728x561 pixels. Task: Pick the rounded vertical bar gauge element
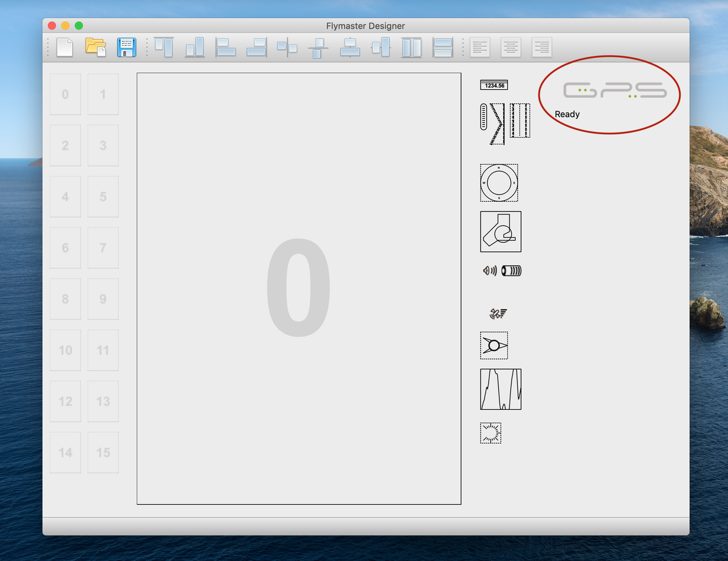pos(484,117)
